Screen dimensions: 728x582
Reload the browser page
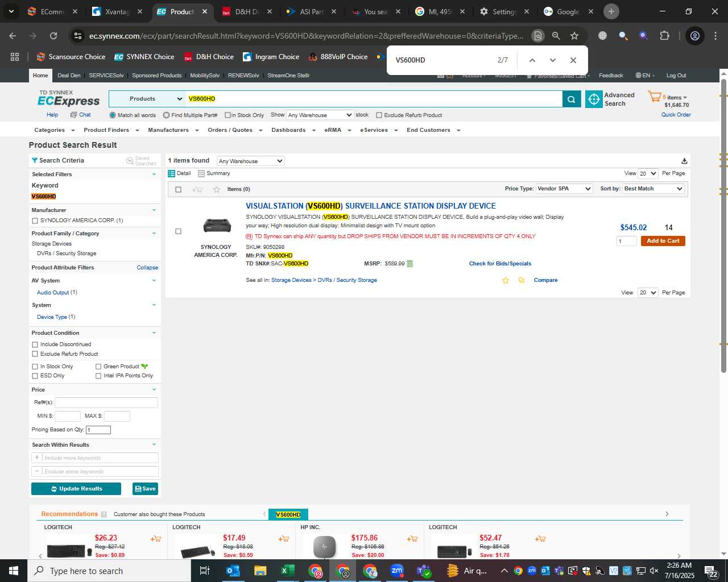pos(53,36)
